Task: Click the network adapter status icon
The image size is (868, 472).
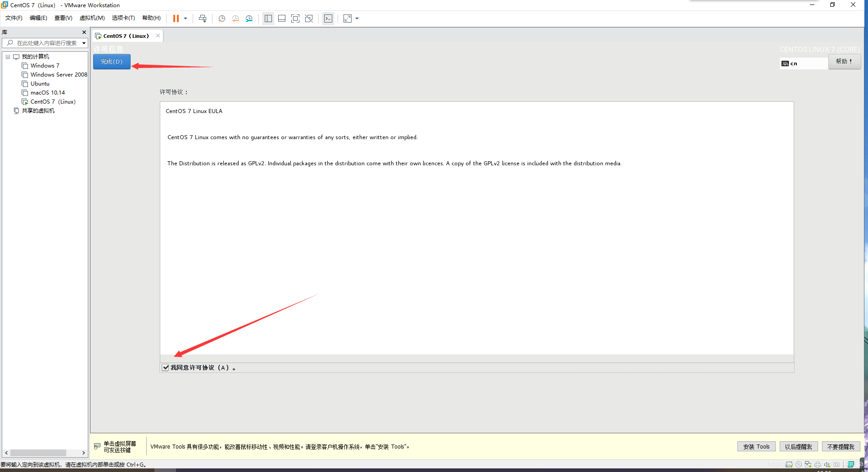Action: pos(808,464)
